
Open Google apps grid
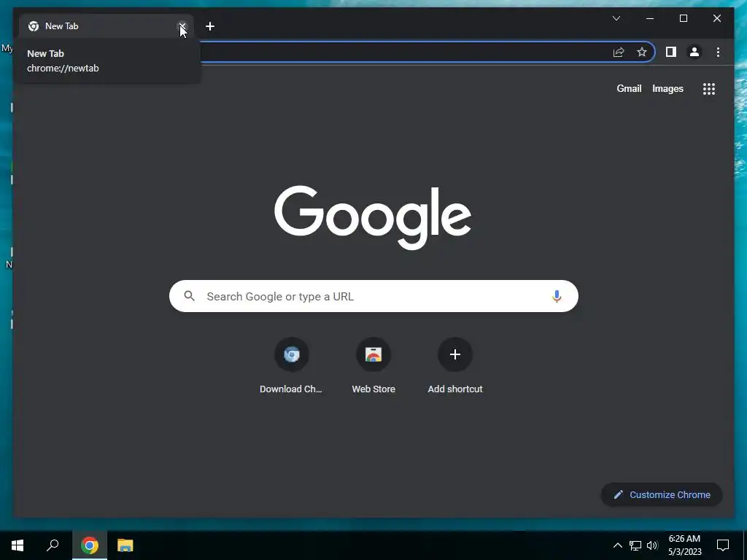coord(709,89)
